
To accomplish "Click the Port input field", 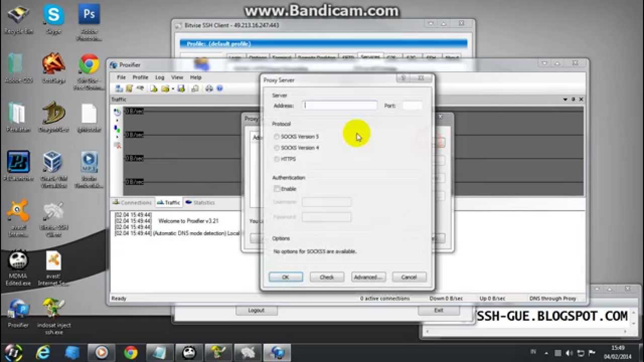I will point(413,106).
